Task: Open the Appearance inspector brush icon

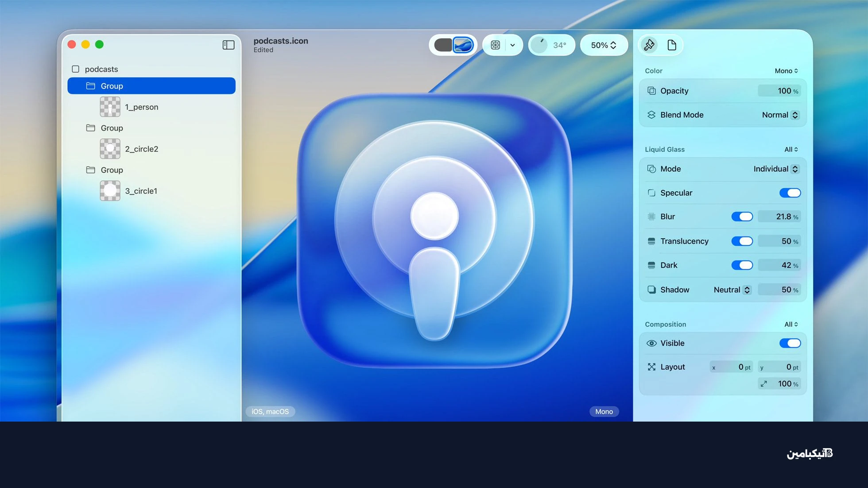Action: coord(649,45)
